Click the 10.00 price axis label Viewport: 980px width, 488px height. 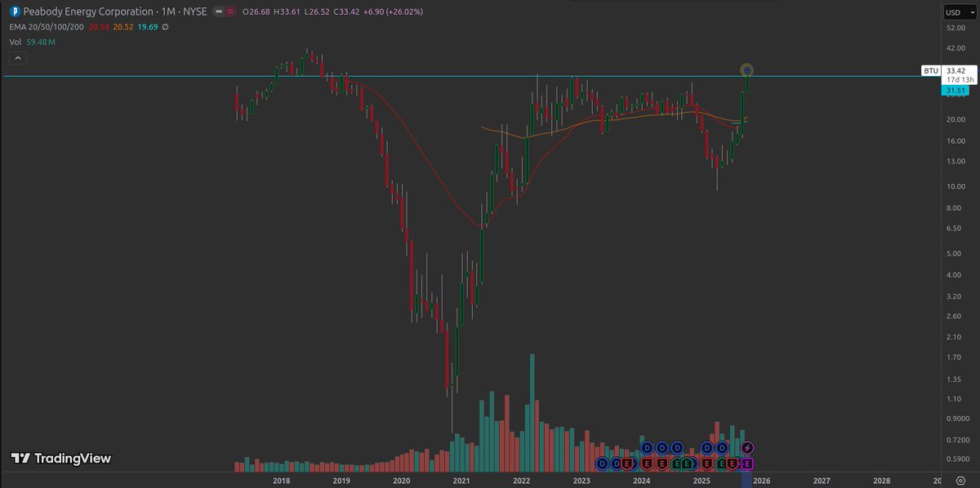[x=955, y=186]
